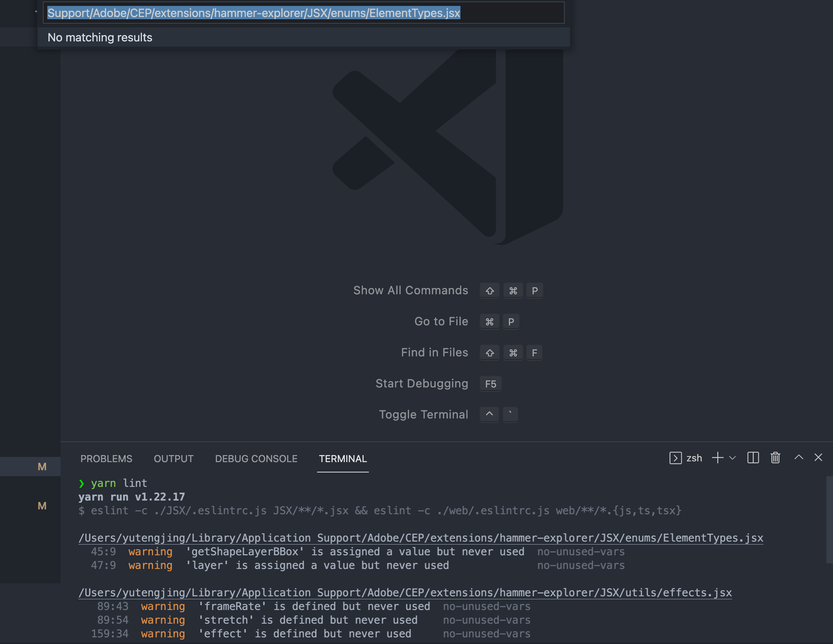Click the Find in Files shortcut link
Screen dimensions: 833x644
(435, 352)
